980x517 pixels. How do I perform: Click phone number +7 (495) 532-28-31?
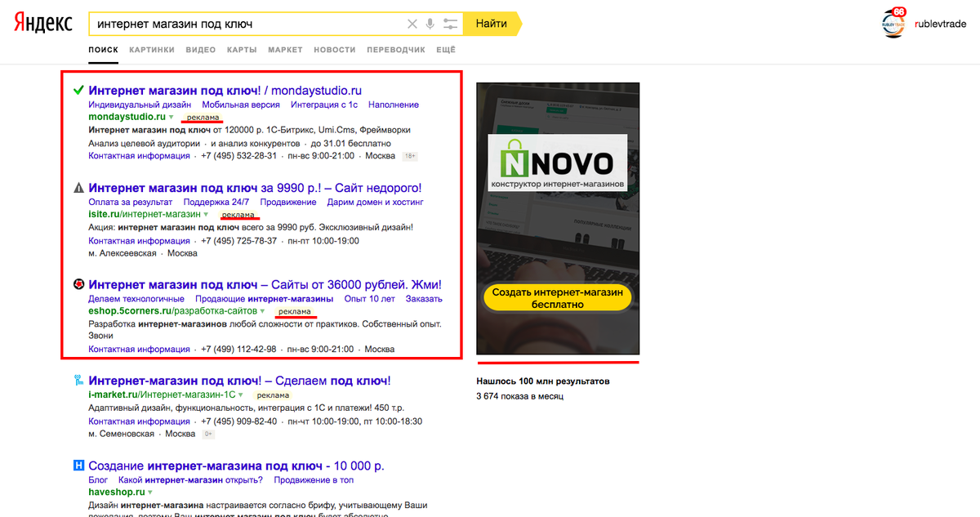(239, 156)
